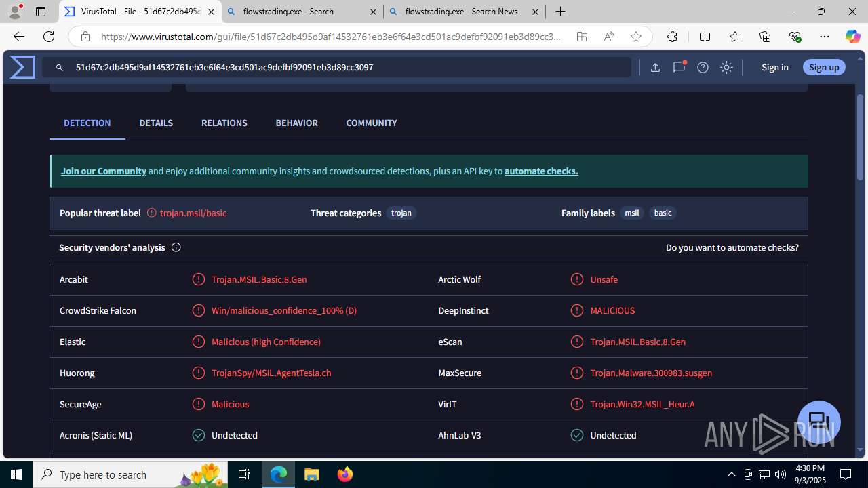Click the msil family label tag
The height and width of the screenshot is (488, 868).
click(x=632, y=213)
